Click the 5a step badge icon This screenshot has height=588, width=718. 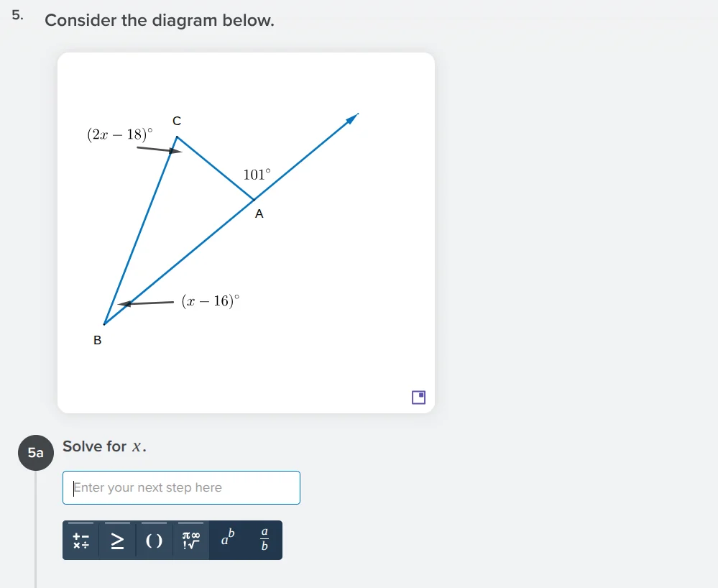pos(35,453)
